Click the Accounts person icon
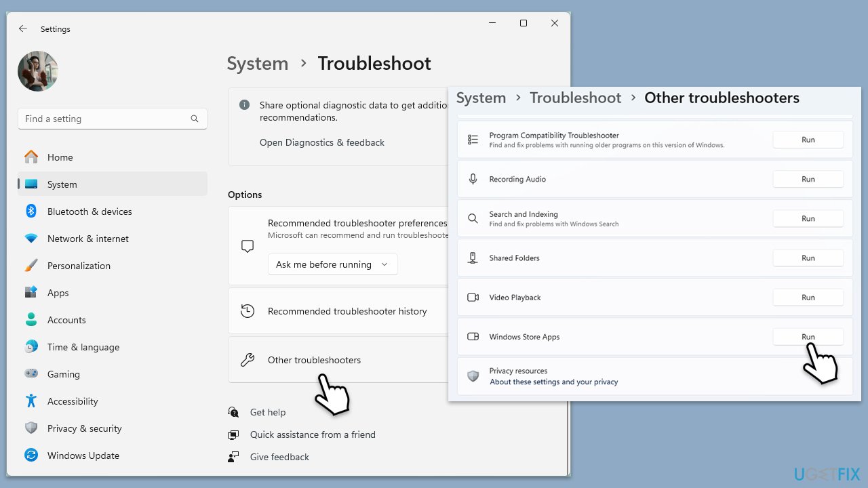Viewport: 868px width, 488px height. coord(31,320)
